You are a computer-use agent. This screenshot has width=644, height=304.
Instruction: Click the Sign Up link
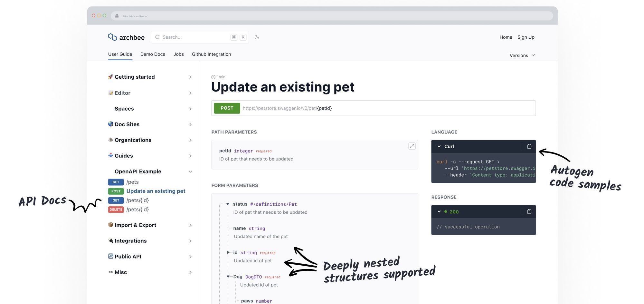(526, 37)
